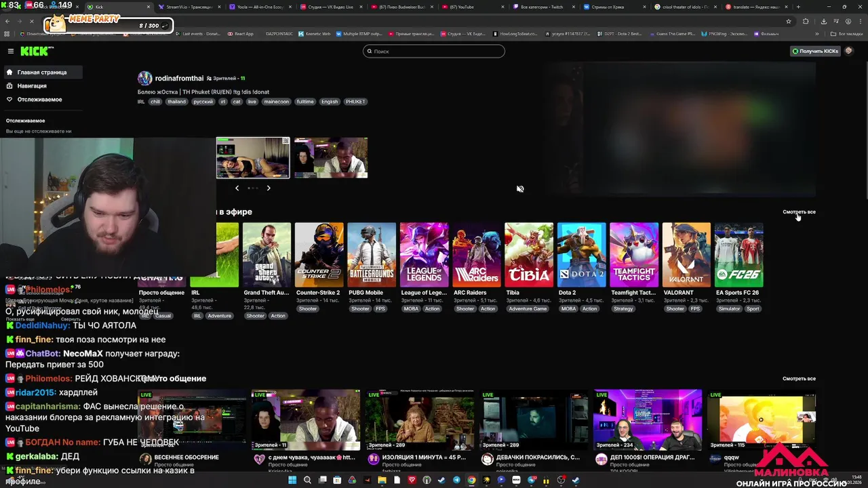The height and width of the screenshot is (488, 868).
Task: Select the English tag
Action: tap(330, 102)
